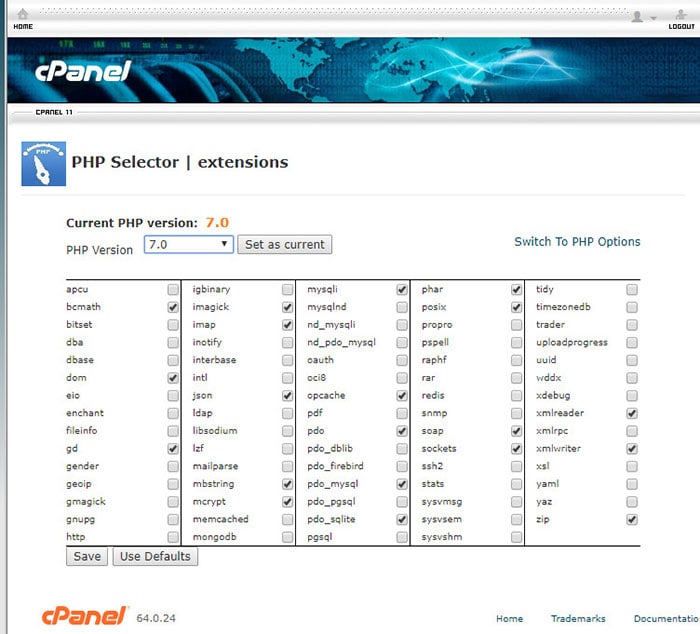Click the PHP Selector gauge icon
This screenshot has height=634, width=700.
click(44, 164)
